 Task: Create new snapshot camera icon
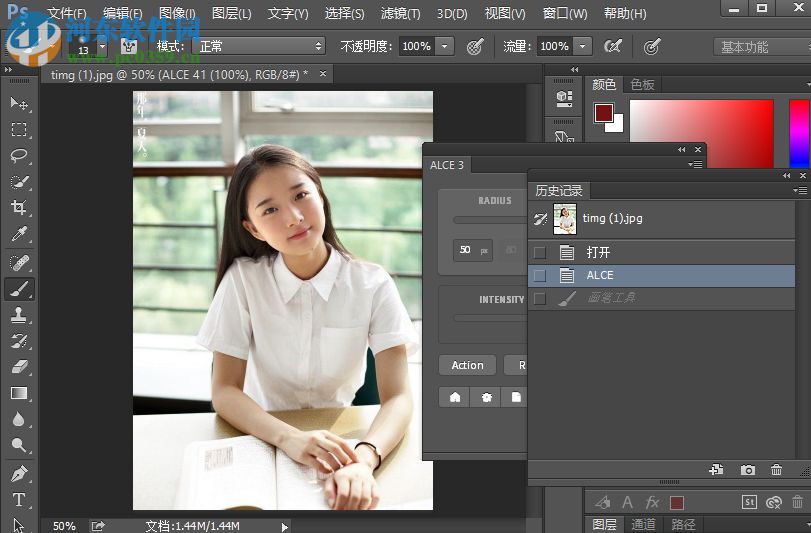tap(747, 470)
